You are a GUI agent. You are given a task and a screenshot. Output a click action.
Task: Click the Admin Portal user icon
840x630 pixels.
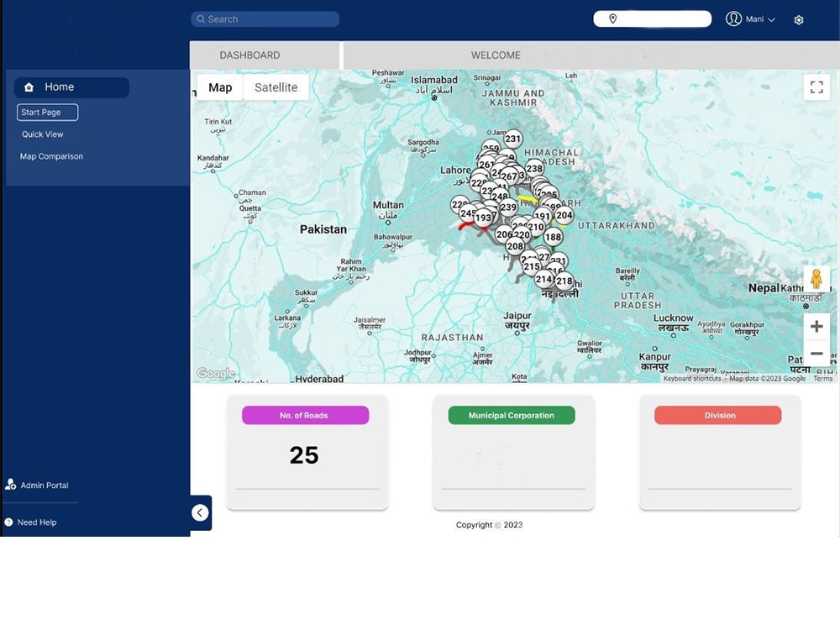point(10,485)
